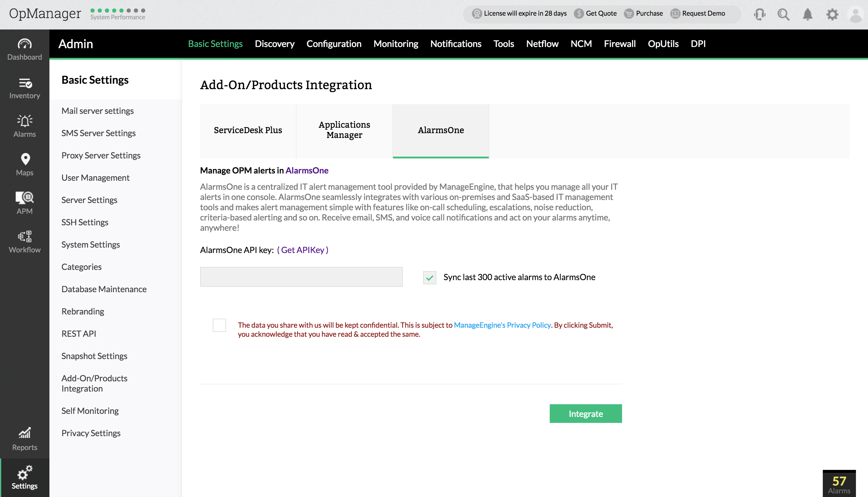This screenshot has height=497, width=868.
Task: Click inside the AlarmsOne API key field
Action: tap(301, 277)
